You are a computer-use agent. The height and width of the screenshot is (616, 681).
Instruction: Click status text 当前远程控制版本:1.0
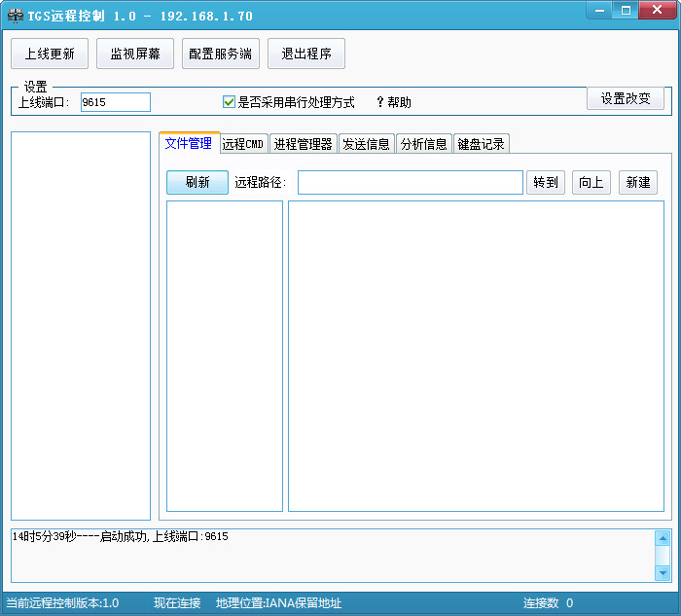tap(62, 603)
